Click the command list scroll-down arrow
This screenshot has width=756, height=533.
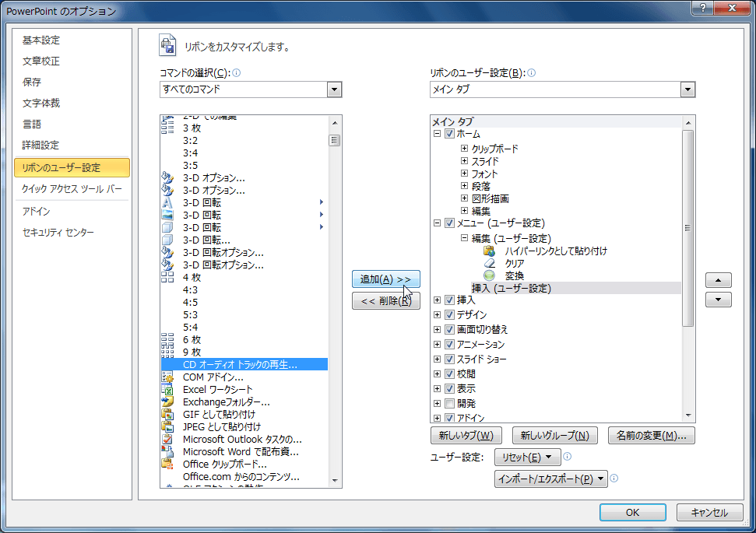tap(335, 481)
